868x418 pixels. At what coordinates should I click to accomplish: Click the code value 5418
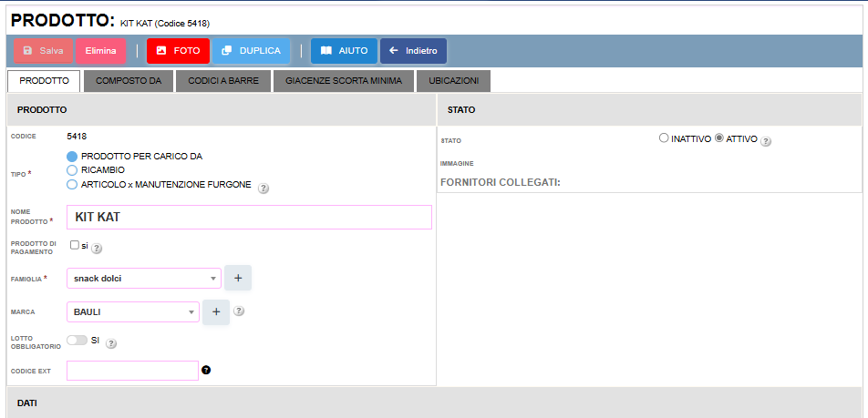tap(77, 136)
